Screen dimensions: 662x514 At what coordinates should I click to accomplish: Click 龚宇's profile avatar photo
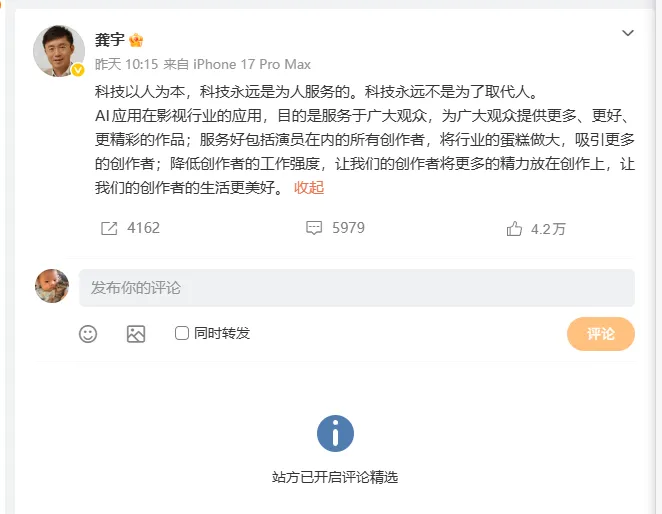pos(59,51)
